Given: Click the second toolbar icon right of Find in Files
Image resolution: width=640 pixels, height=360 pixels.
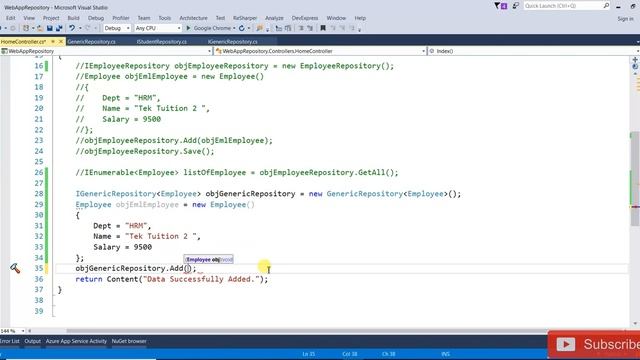Looking at the screenshot, I should click(288, 28).
